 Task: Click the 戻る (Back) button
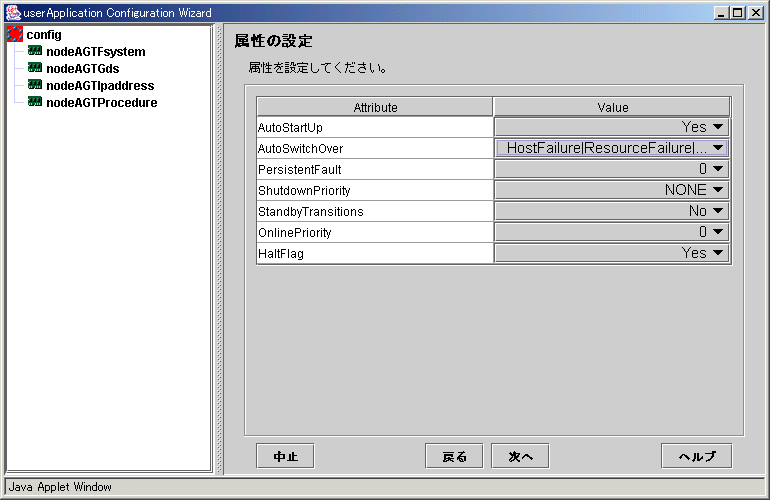[x=454, y=456]
